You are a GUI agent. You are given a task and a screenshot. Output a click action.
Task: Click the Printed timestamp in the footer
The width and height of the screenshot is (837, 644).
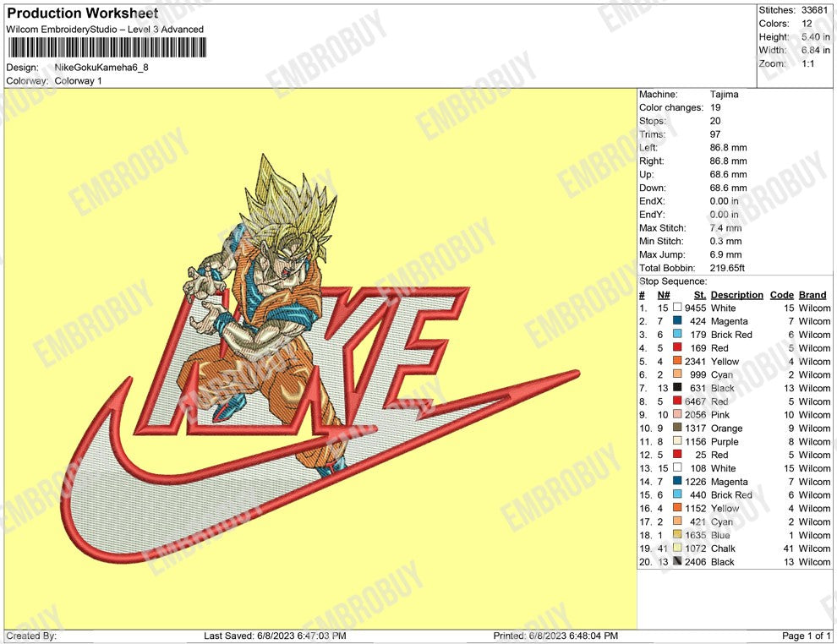(x=555, y=636)
